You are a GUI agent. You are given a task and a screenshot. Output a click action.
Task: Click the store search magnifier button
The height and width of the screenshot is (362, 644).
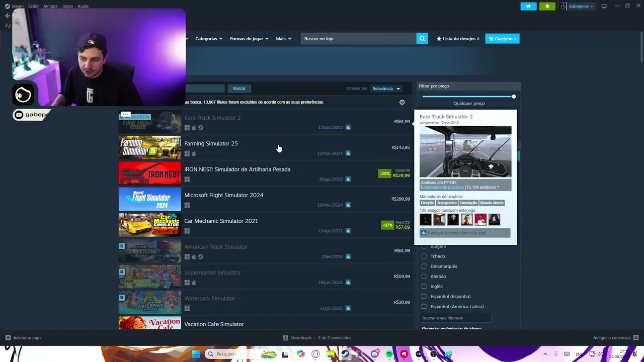click(x=422, y=39)
